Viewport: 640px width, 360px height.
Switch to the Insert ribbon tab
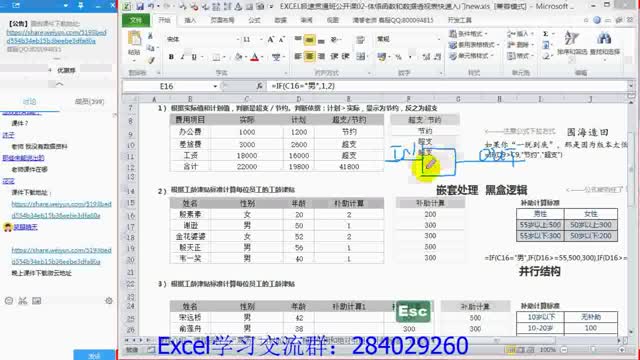coord(190,20)
